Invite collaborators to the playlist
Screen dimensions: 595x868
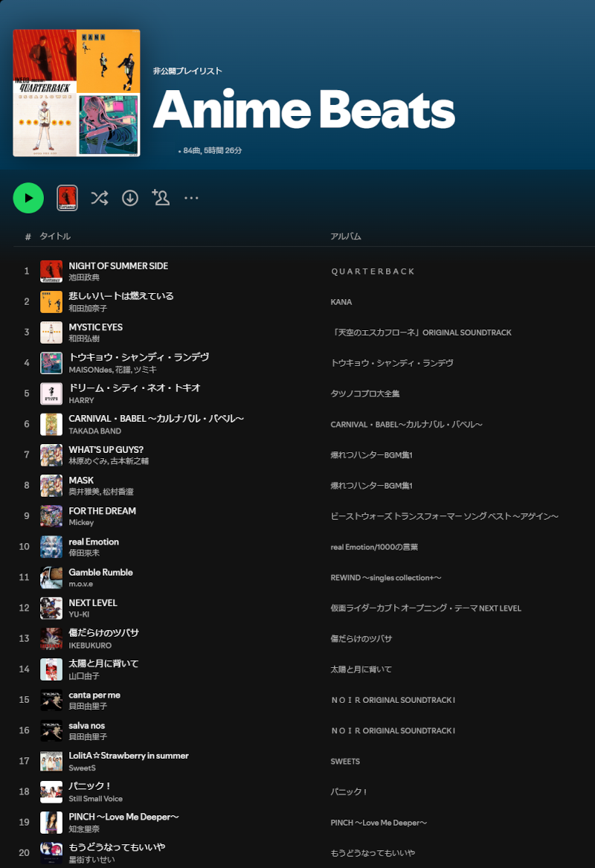tap(161, 198)
